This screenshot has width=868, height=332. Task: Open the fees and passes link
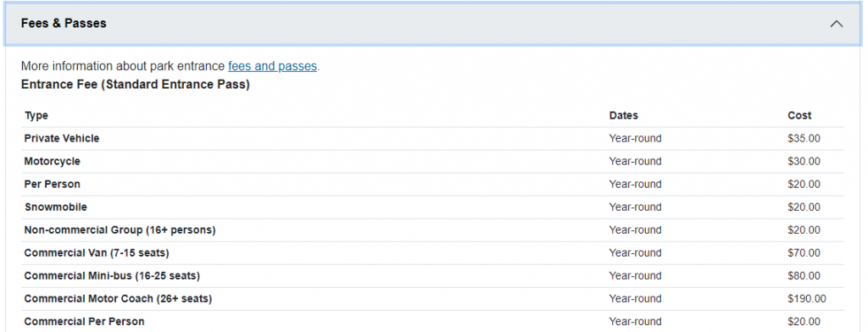(x=272, y=66)
